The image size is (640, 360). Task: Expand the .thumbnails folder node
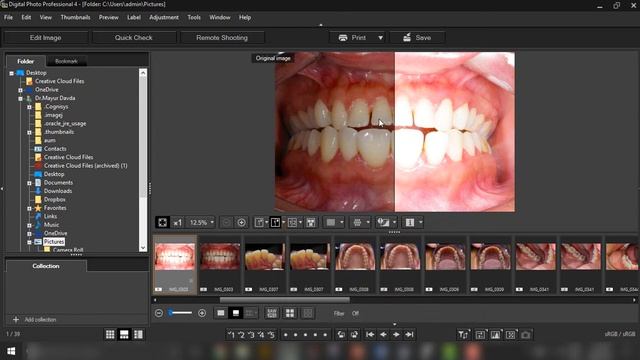pos(29,132)
